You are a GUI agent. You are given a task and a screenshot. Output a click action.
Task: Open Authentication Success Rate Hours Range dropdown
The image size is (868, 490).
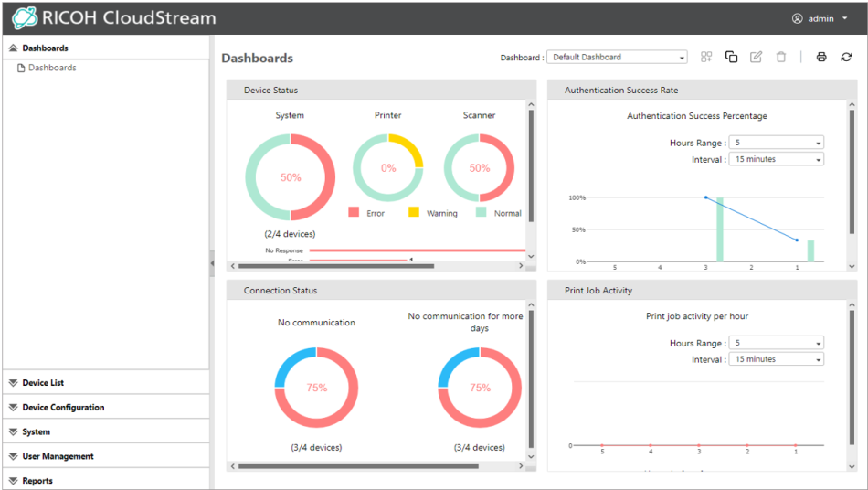[776, 143]
